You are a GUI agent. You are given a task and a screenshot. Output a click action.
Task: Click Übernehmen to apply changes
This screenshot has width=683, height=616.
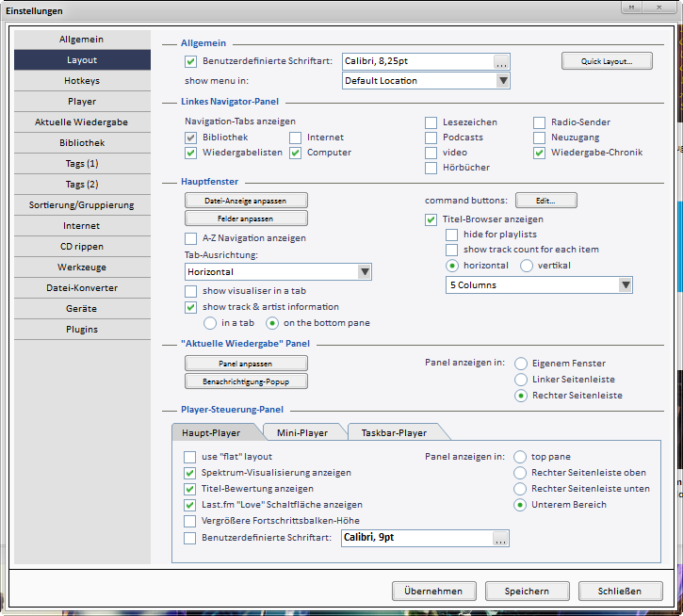point(434,592)
